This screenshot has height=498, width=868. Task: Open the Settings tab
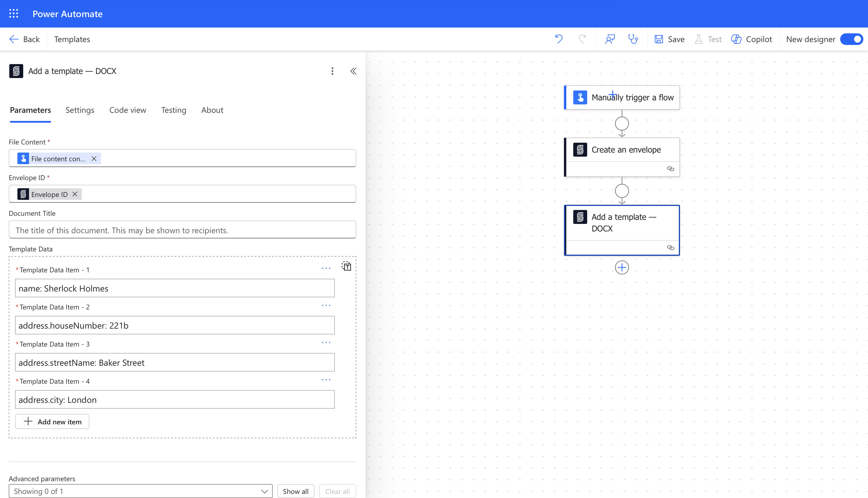pyautogui.click(x=80, y=110)
